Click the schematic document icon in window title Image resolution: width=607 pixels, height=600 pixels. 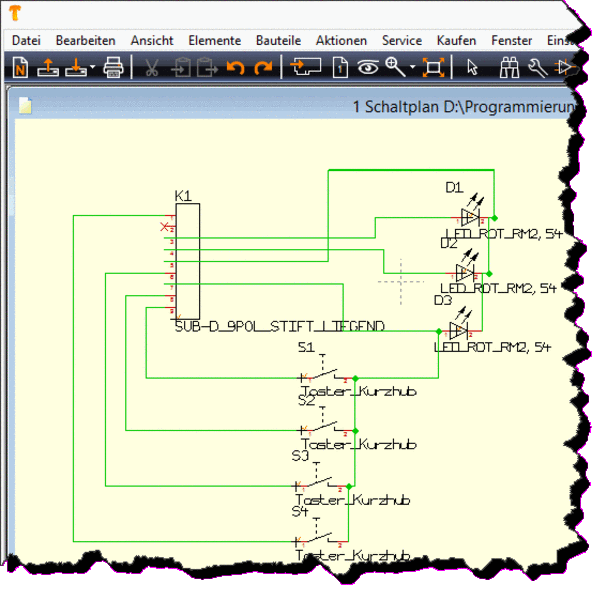click(25, 106)
